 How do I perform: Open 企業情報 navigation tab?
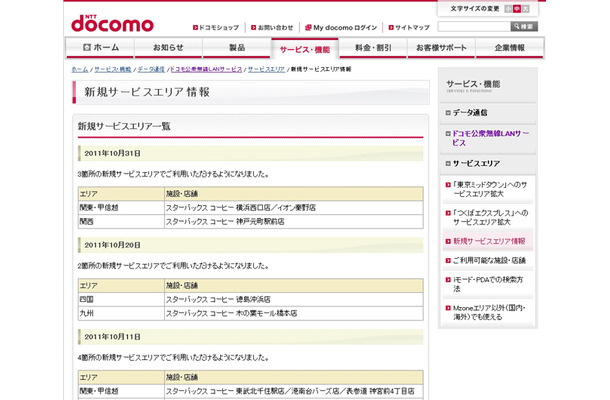click(x=510, y=48)
